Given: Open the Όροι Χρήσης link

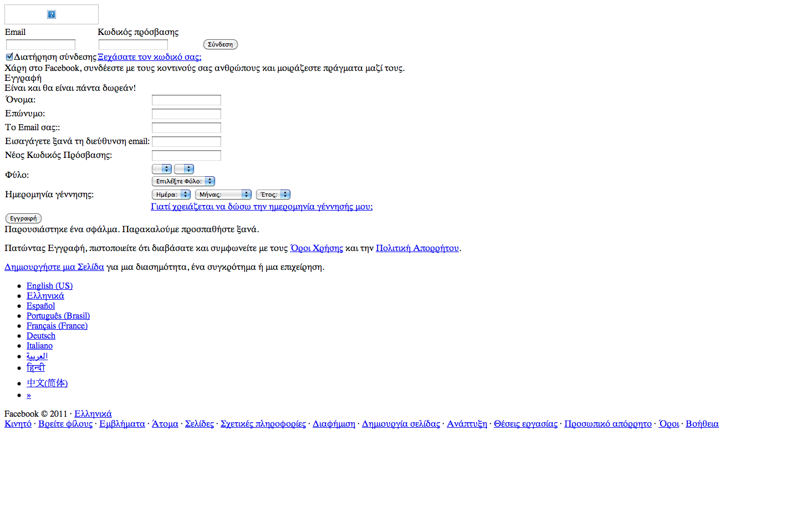Looking at the screenshot, I should (x=316, y=248).
